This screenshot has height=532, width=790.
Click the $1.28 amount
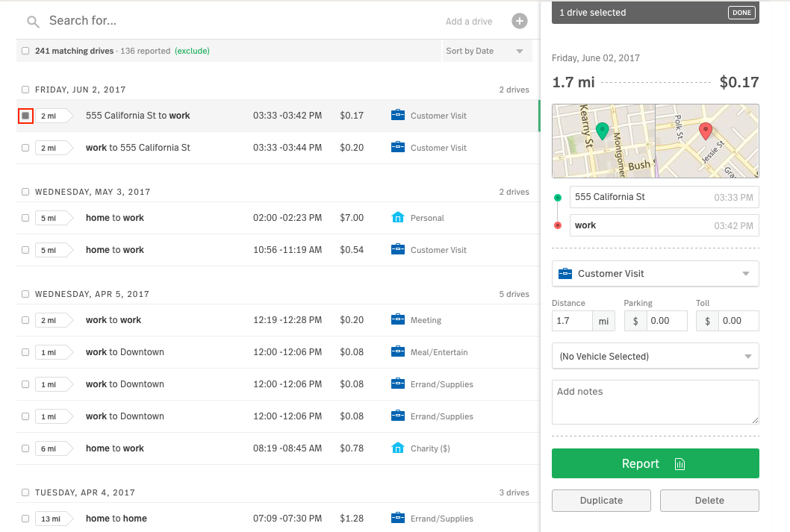pyautogui.click(x=352, y=518)
